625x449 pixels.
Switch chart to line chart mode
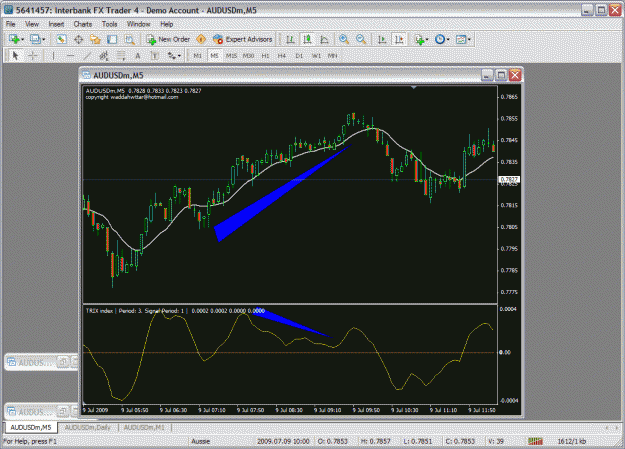coord(324,39)
